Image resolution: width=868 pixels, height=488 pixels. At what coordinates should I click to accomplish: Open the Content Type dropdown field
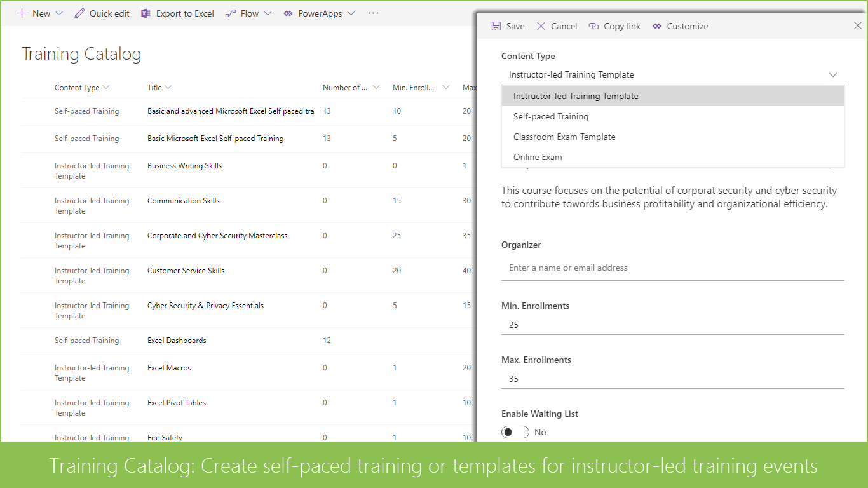[x=672, y=75]
